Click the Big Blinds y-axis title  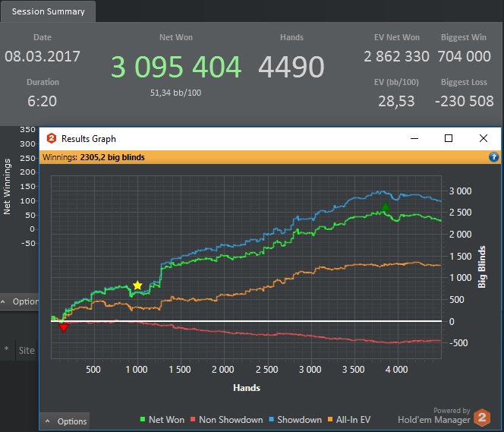click(481, 266)
